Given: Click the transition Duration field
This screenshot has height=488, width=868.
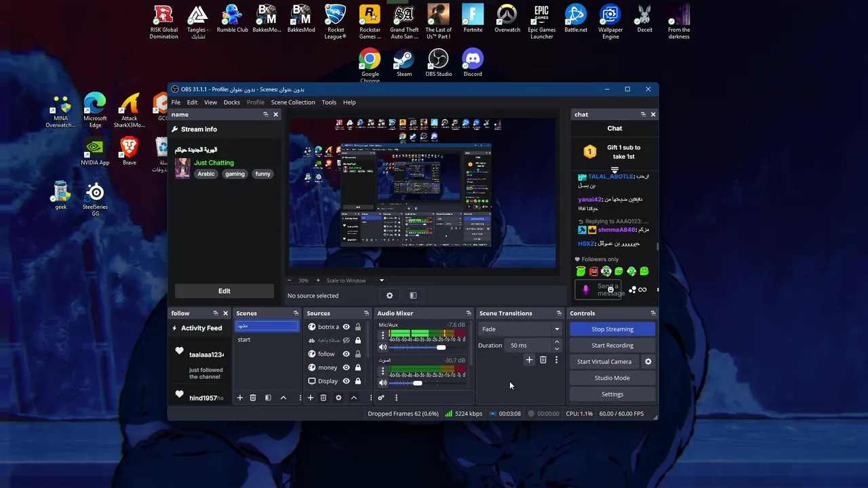Looking at the screenshot, I should (x=529, y=346).
